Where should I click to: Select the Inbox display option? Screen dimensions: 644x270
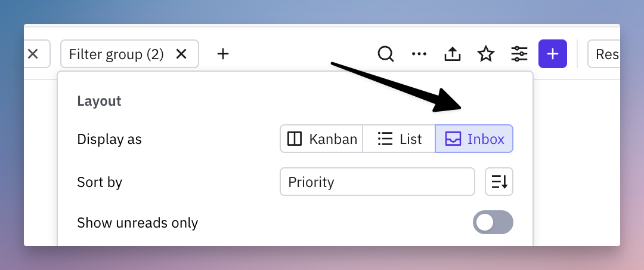(x=474, y=139)
